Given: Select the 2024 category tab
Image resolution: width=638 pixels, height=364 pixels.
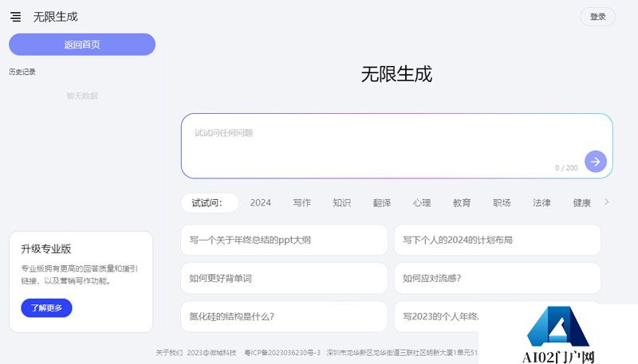Looking at the screenshot, I should coord(261,203).
